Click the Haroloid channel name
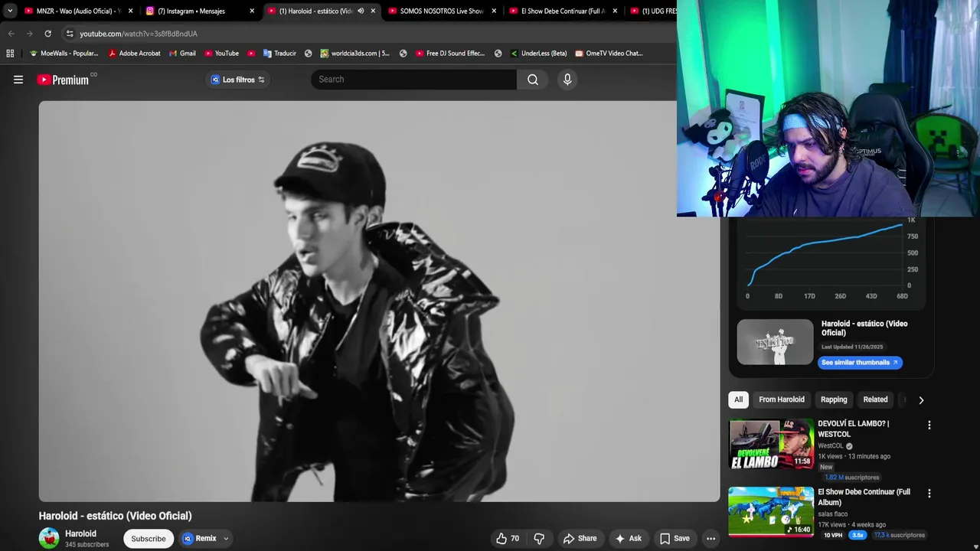Screen dimensions: 980x551 (80, 534)
